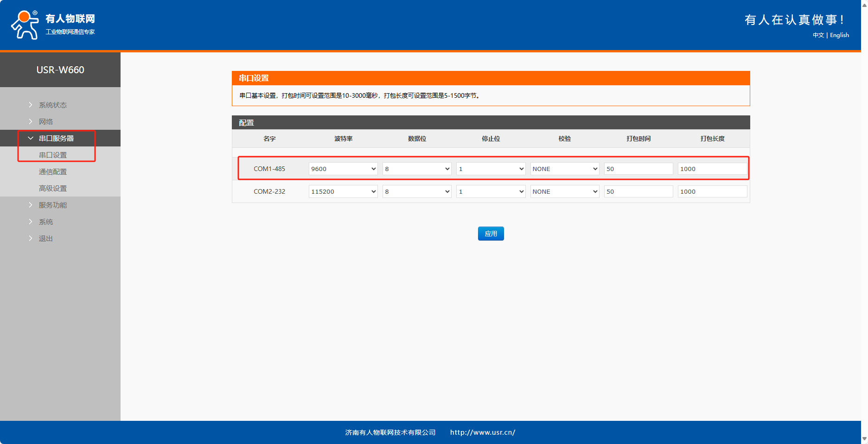Image resolution: width=868 pixels, height=444 pixels.
Task: Expand the 系统状态 menu chevron
Action: point(31,105)
